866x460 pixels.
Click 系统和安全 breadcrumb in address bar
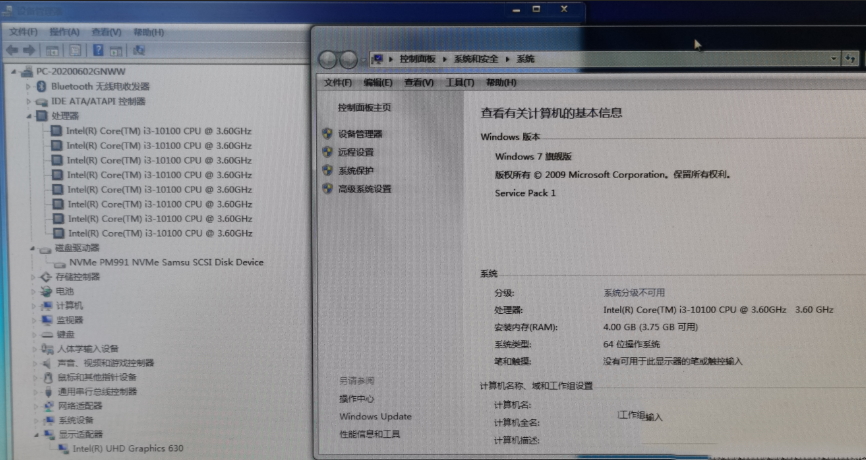(476, 59)
